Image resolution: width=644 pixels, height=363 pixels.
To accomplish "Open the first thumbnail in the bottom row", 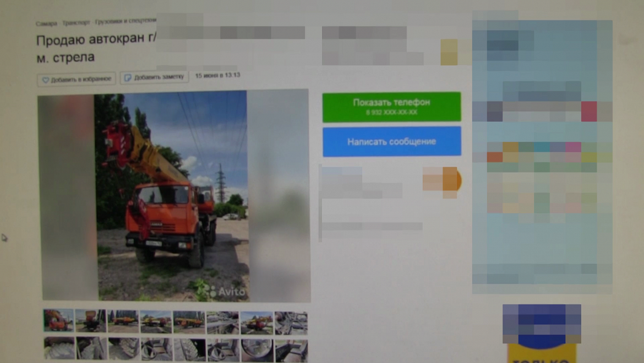I will coord(59,349).
